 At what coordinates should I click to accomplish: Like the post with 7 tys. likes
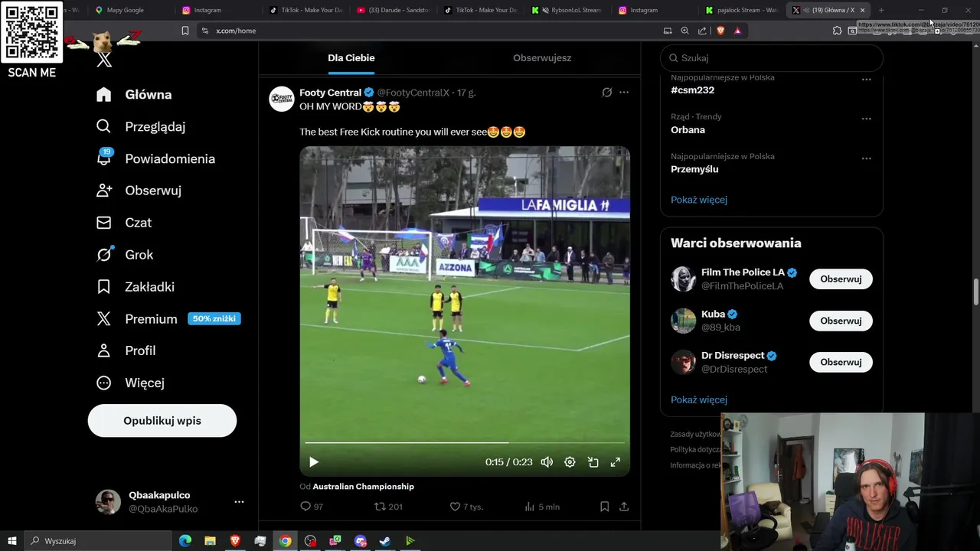(x=466, y=507)
